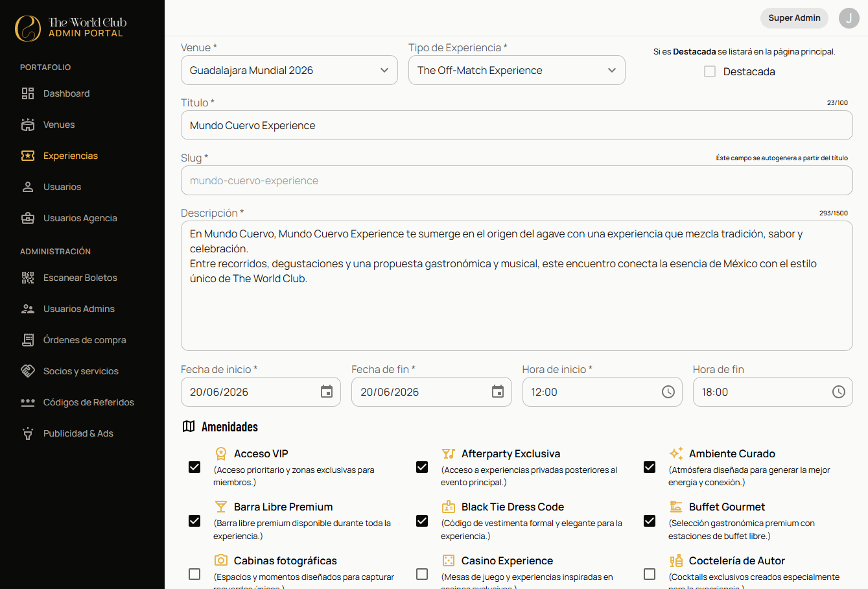Click the Fecha de fin date value
This screenshot has height=589, width=868.
click(390, 392)
